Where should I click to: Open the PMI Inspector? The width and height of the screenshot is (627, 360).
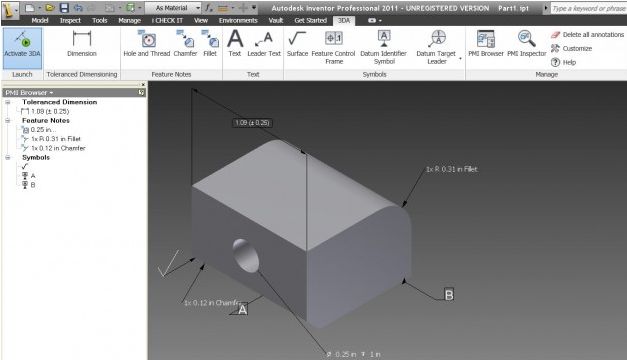pyautogui.click(x=527, y=44)
